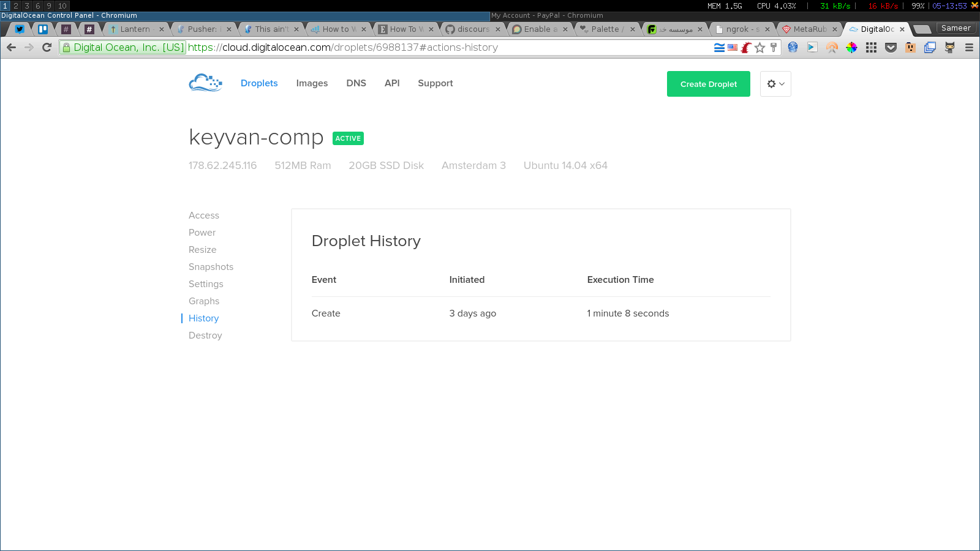Switch to the MetaRuby browser tab

[809, 29]
